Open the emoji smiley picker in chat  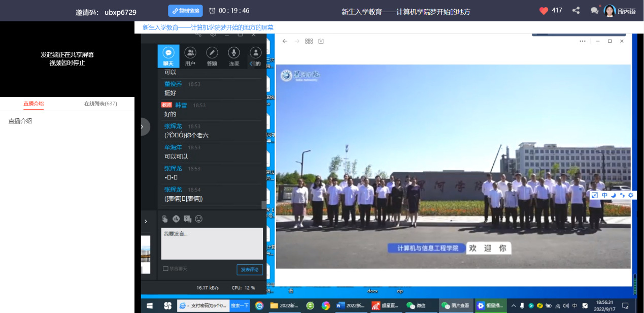199,219
